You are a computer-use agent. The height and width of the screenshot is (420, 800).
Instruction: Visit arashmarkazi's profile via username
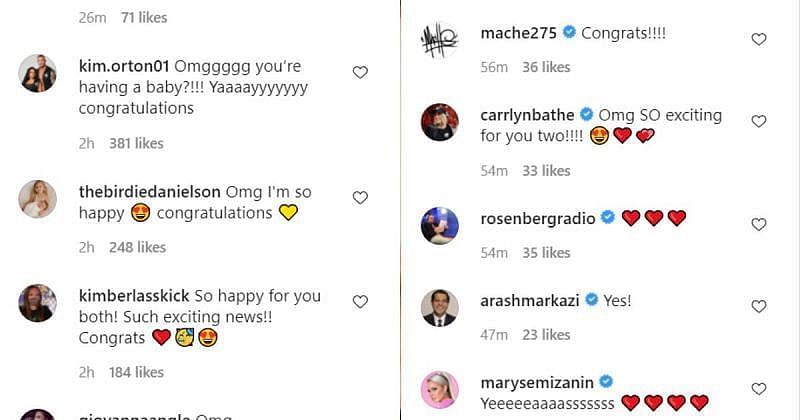(528, 300)
